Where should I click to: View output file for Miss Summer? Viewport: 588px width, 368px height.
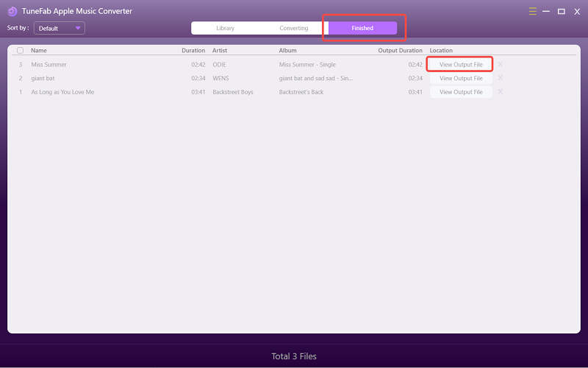(x=461, y=64)
